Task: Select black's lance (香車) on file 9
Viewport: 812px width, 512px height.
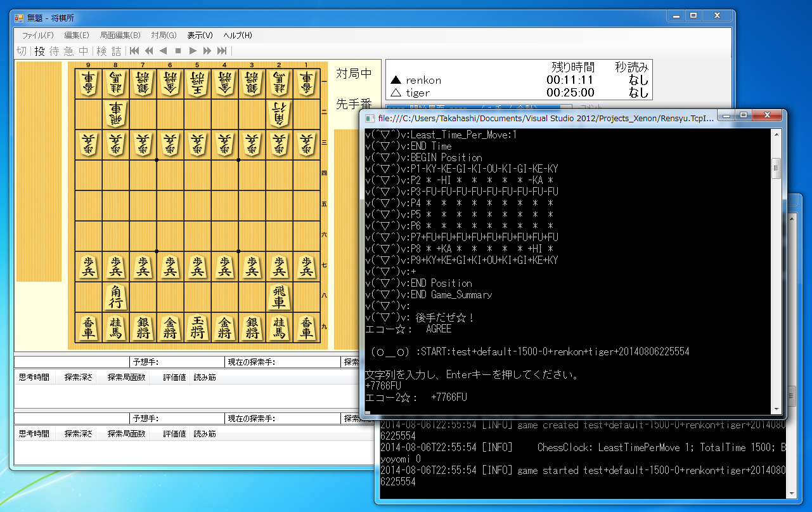Action: pyautogui.click(x=89, y=328)
